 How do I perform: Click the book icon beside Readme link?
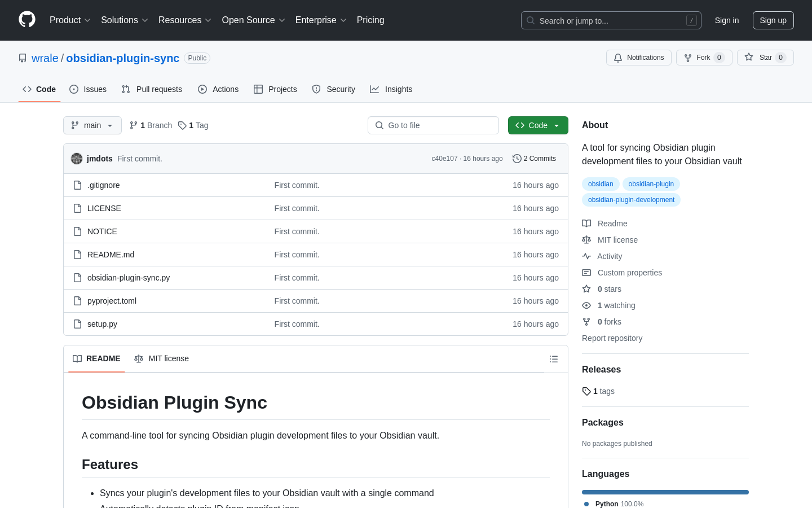(586, 224)
